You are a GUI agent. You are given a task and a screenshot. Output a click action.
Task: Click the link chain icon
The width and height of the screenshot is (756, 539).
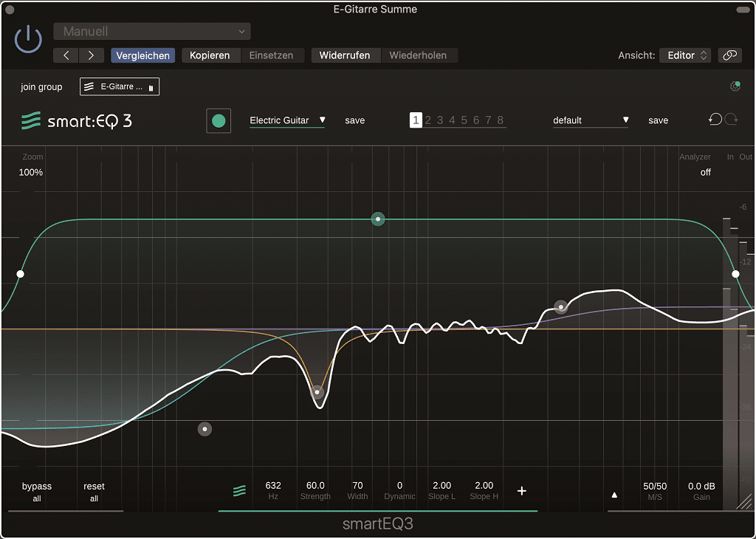coord(729,55)
